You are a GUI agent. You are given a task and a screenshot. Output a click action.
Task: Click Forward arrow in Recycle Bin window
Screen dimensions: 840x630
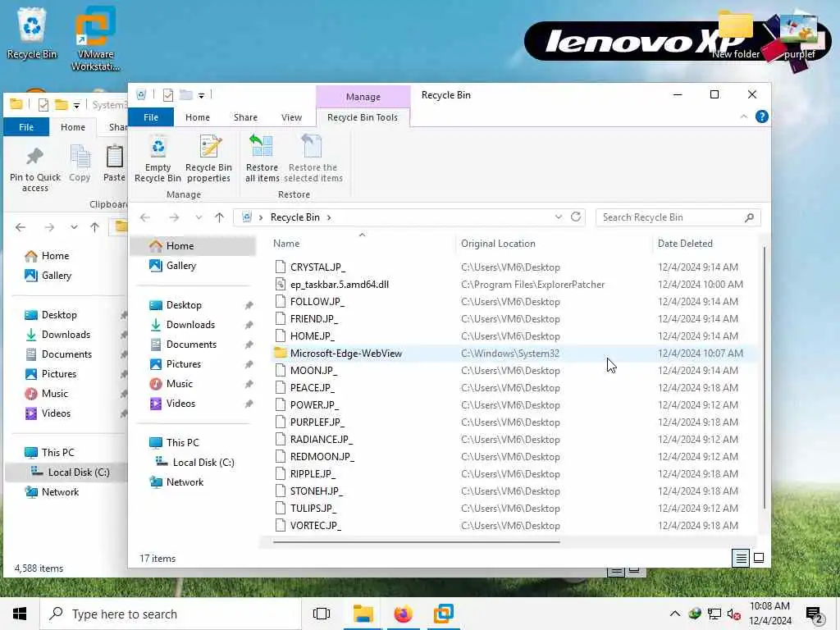[174, 217]
